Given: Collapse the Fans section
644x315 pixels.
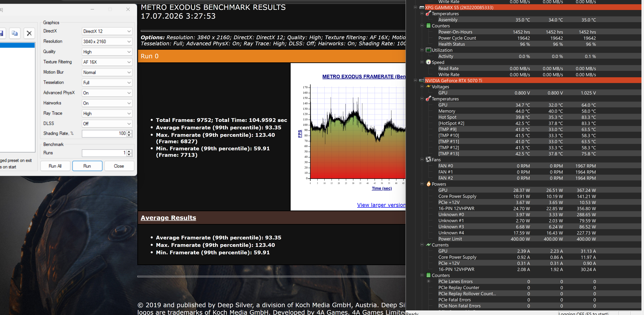Looking at the screenshot, I should [422, 159].
